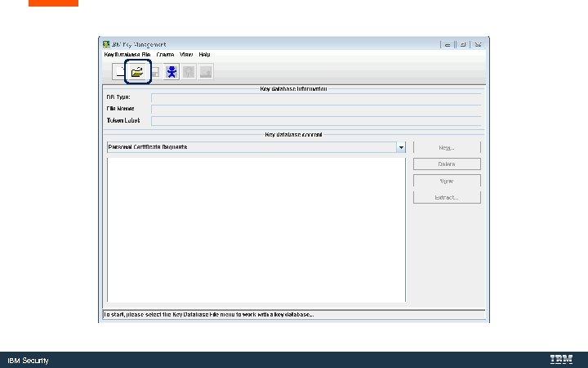The image size is (588, 368).
Task: Click the Extract... button
Action: [447, 198]
